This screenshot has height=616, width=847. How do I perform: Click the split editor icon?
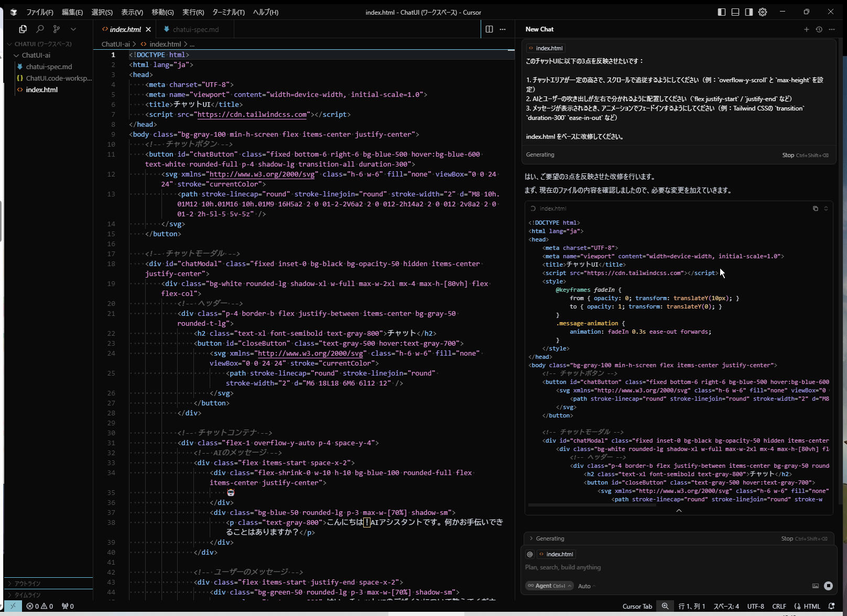489,29
